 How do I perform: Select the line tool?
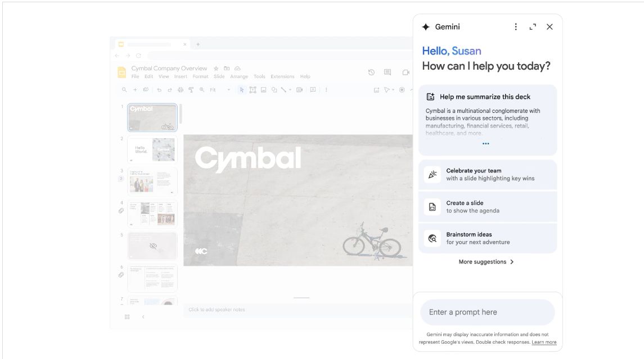(283, 90)
